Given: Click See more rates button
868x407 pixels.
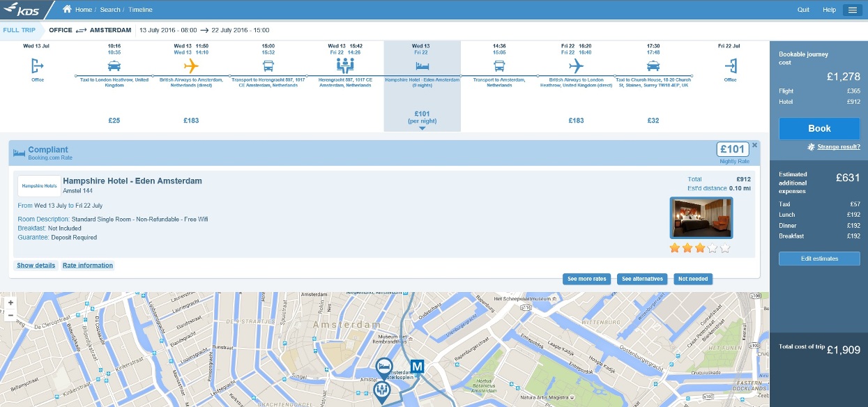Looking at the screenshot, I should (x=586, y=279).
